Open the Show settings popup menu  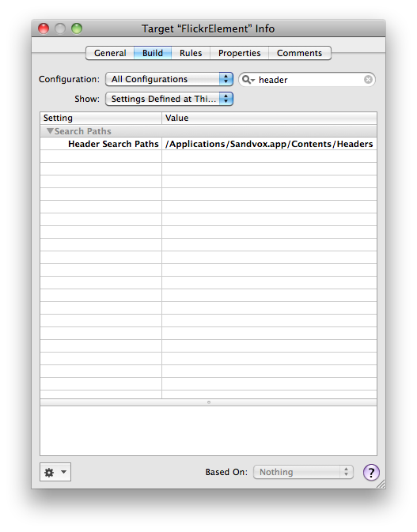click(x=169, y=99)
